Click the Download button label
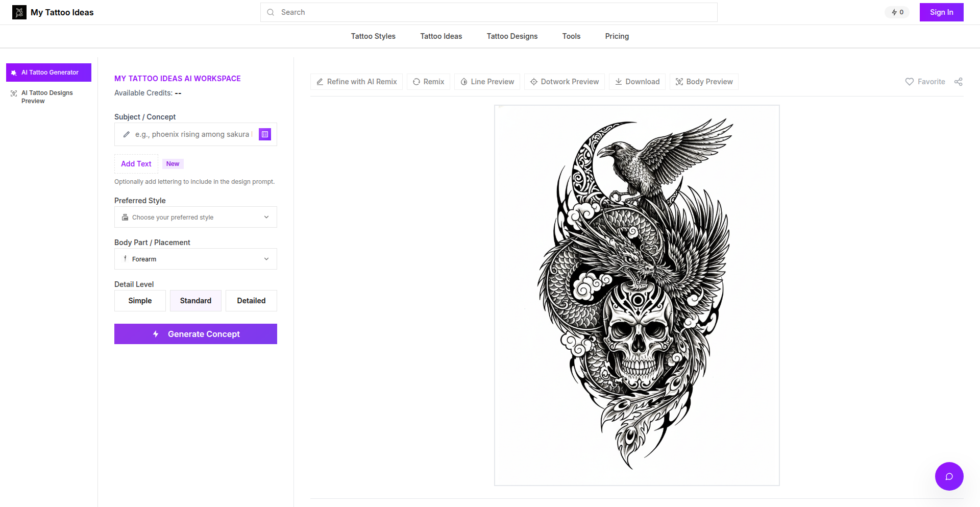This screenshot has height=507, width=980. coord(643,82)
